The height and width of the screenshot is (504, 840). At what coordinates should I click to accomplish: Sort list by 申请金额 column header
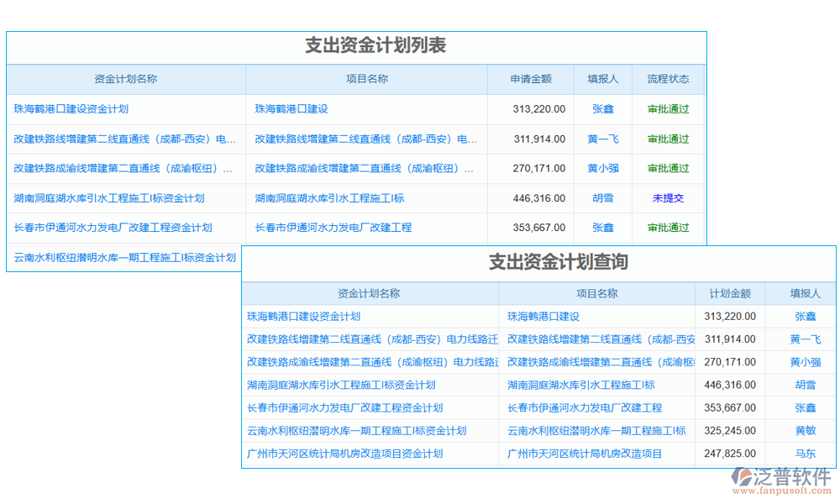(531, 79)
